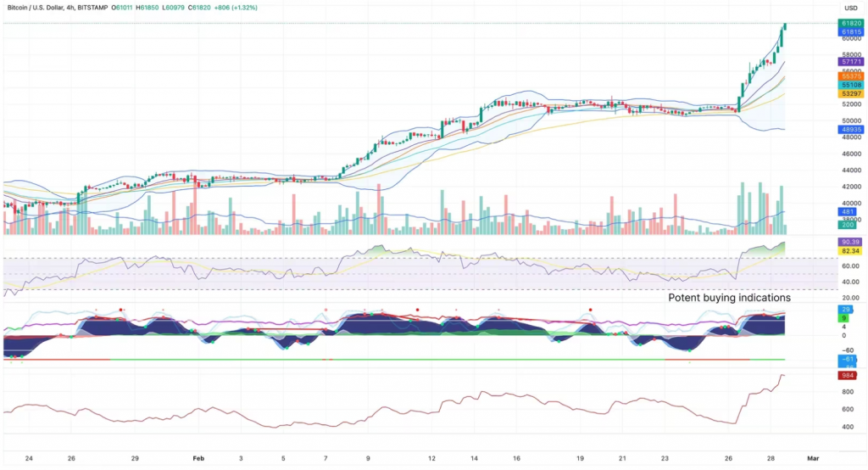Screen dimensions: 868x470
Task: Select the orange 55375 price label
Action: point(851,76)
